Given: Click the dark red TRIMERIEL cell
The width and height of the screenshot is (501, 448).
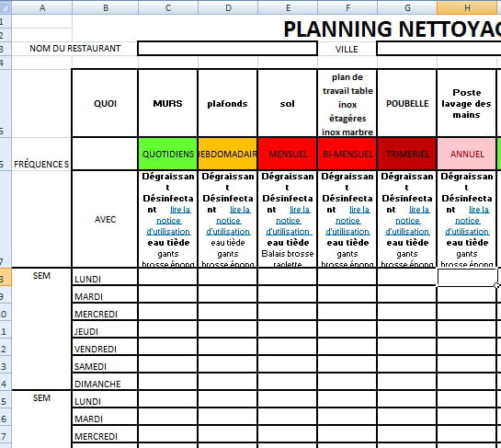Looking at the screenshot, I should (x=407, y=154).
